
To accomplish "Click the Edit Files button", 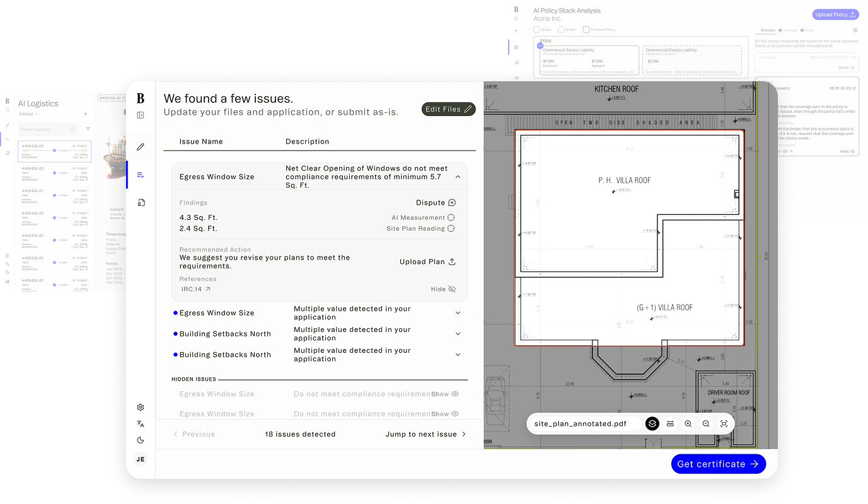I will 449,109.
